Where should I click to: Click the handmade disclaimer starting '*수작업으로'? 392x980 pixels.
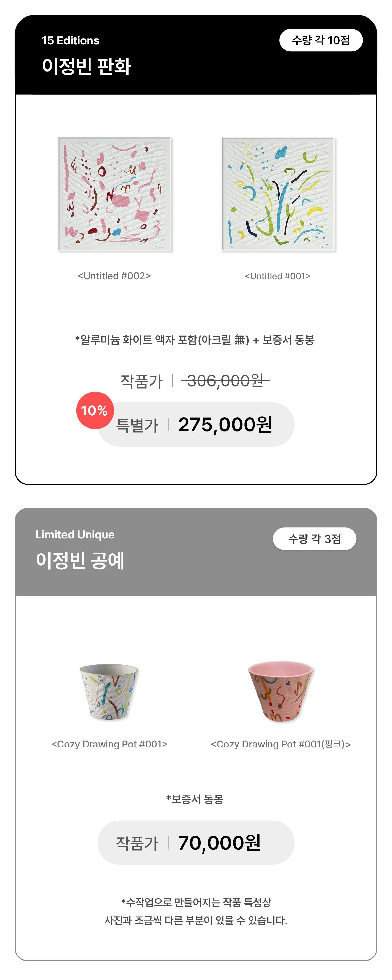coord(196,902)
